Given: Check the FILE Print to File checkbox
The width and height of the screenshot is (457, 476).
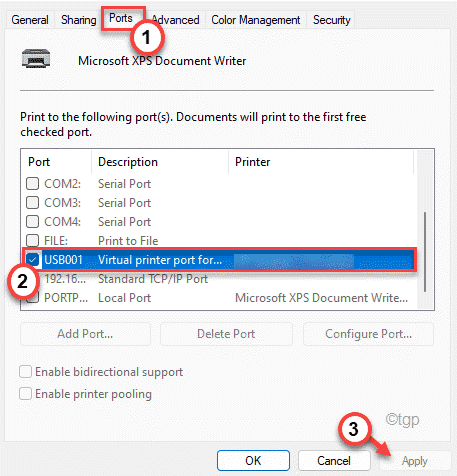Looking at the screenshot, I should pyautogui.click(x=33, y=240).
